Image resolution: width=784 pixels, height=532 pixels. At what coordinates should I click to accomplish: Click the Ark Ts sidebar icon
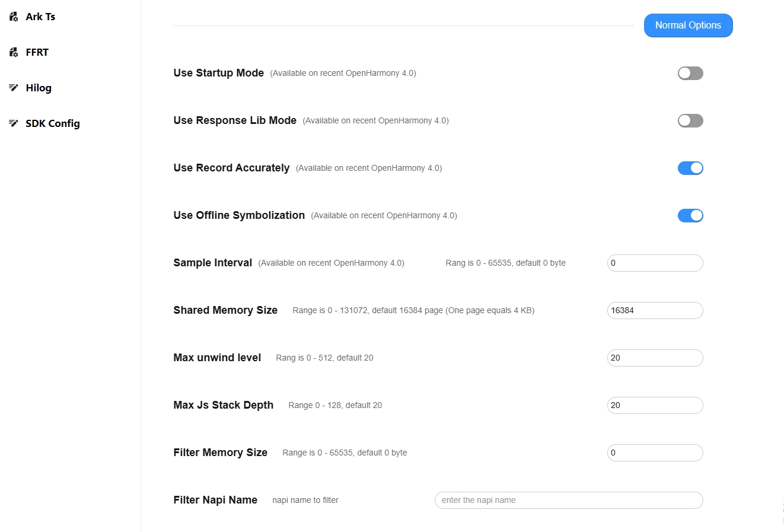pyautogui.click(x=14, y=17)
